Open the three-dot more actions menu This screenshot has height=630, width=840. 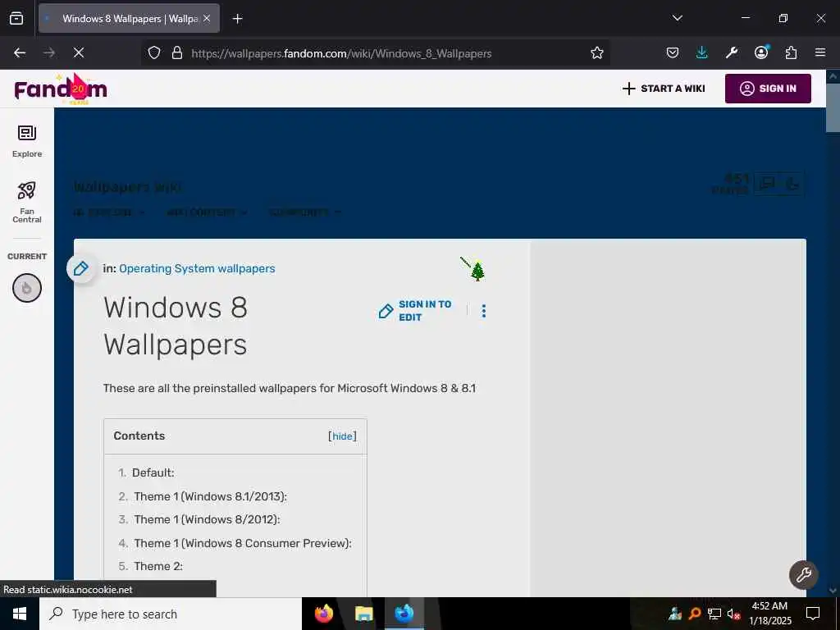coord(484,311)
